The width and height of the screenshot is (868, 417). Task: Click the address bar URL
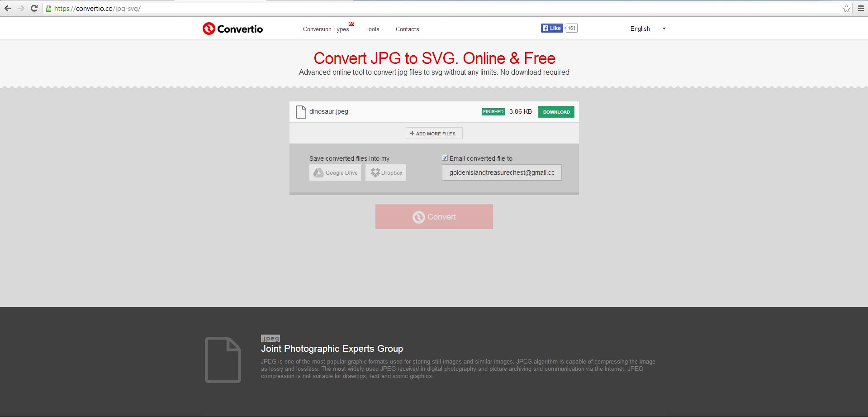click(x=97, y=8)
